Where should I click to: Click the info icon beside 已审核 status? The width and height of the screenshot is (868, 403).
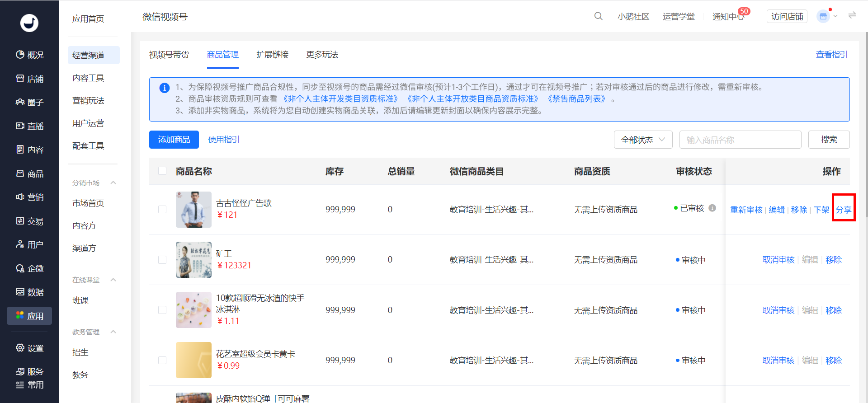(x=712, y=208)
